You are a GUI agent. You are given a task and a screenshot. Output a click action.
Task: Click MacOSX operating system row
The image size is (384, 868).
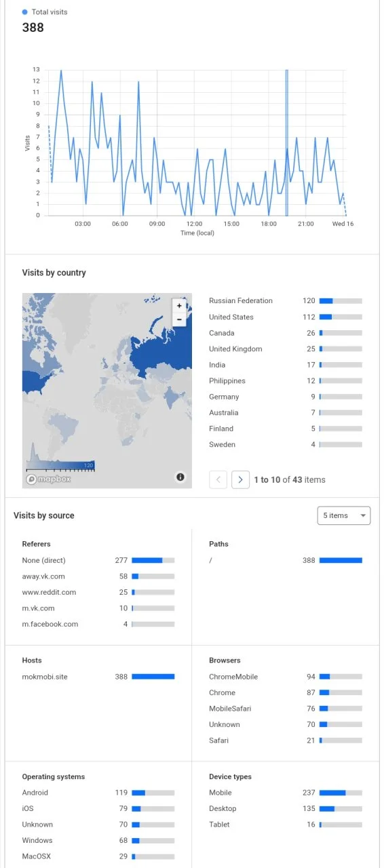click(x=98, y=856)
